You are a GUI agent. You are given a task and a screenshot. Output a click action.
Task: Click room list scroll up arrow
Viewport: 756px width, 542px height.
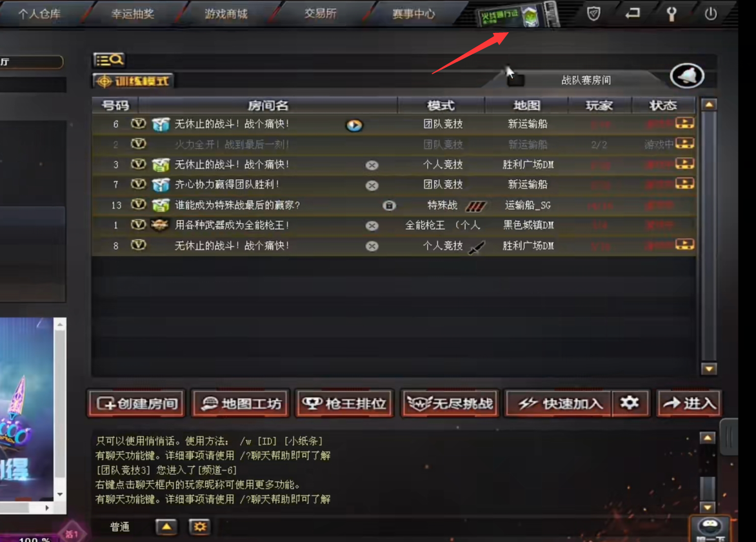click(x=709, y=105)
